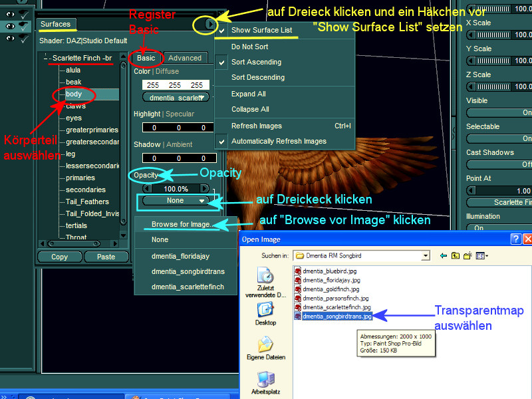Decrease Y Scale with left arrow
532x399 pixels.
point(471,61)
